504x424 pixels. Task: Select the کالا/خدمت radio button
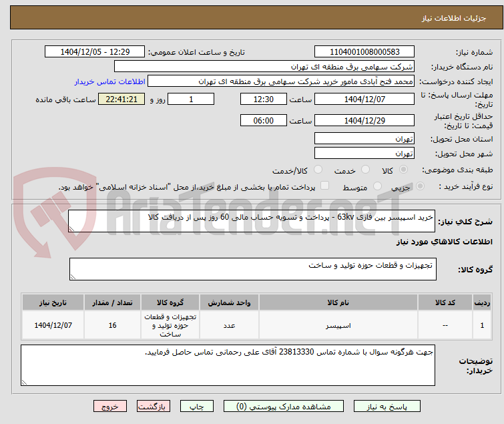click(318, 170)
